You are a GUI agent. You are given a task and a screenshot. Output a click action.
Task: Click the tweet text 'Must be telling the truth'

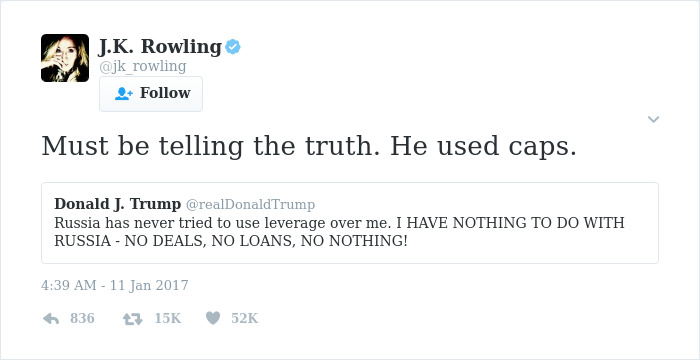[209, 146]
